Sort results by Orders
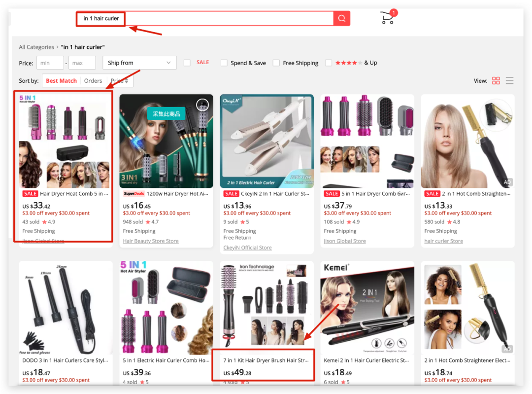This screenshot has width=532, height=394. coord(93,81)
